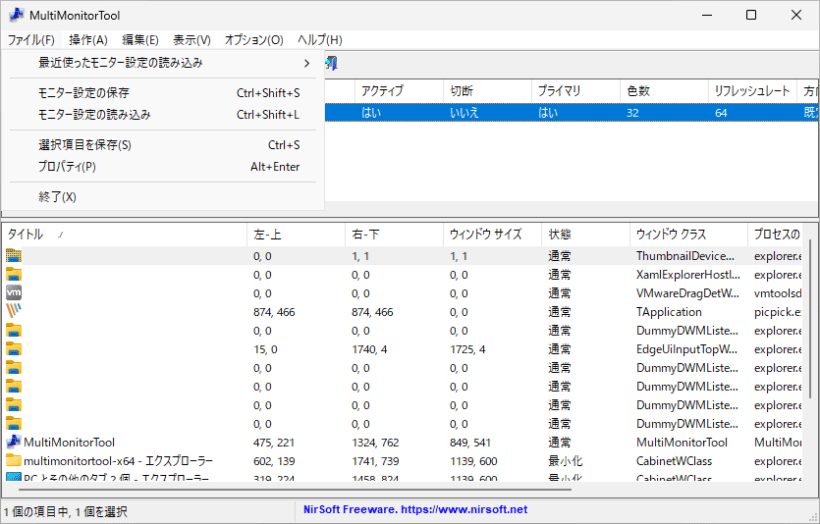This screenshot has width=820, height=524.
Task: Select the EdgeUiInputTopW... class cell
Action: point(687,349)
